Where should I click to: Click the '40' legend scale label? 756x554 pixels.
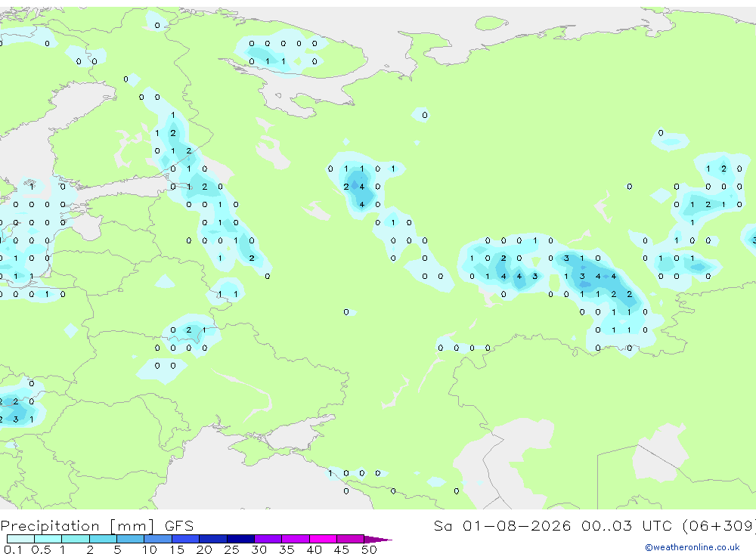[x=314, y=549]
